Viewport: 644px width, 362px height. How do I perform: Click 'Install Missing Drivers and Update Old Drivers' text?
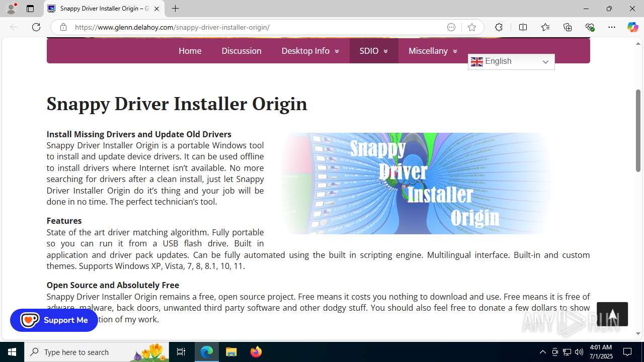pyautogui.click(x=139, y=134)
